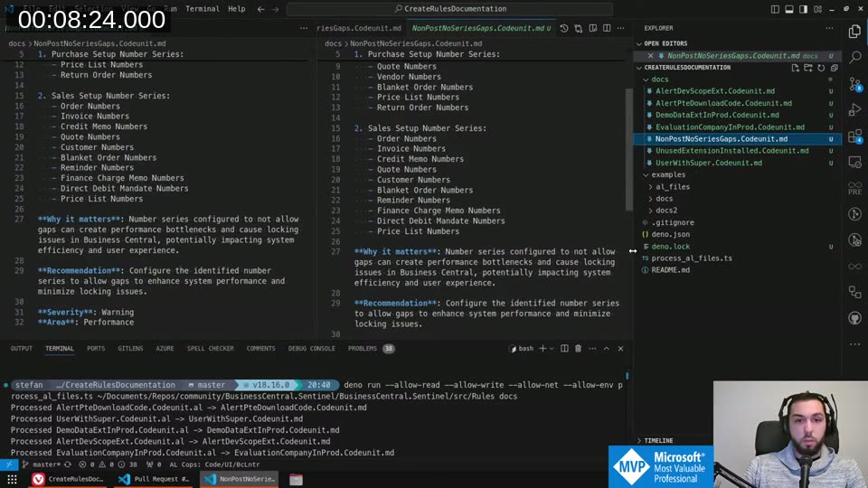Switch to the DEBUG CONSOLE tab
Screen dimensions: 868x488
pyautogui.click(x=311, y=349)
